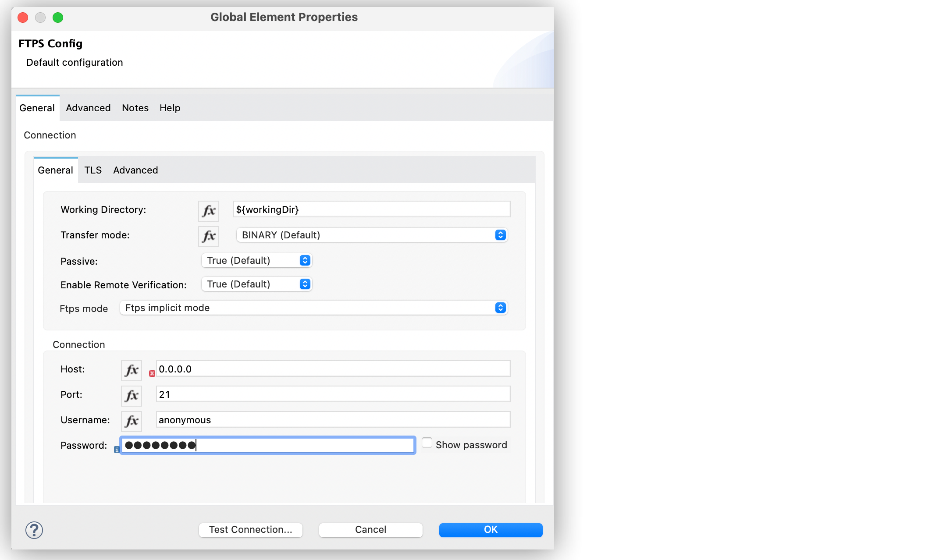This screenshot has height=560, width=939.
Task: Confirm with the OK button
Action: coord(491,530)
